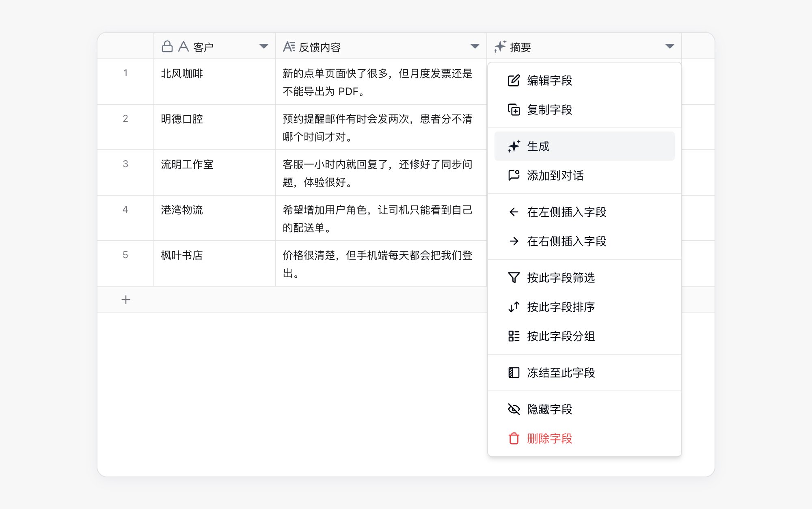Click the crossed-eye icon for 隐藏字段

pyautogui.click(x=514, y=409)
